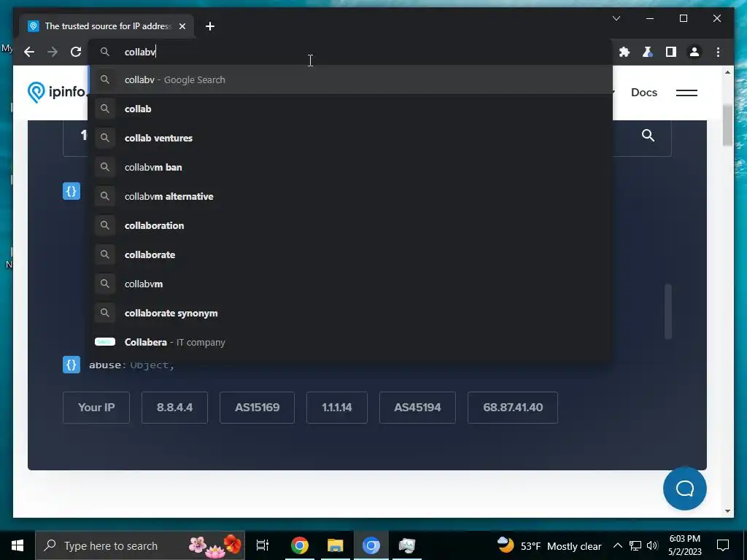
Task: Click the page vertical scrollbar thumb
Action: pos(727,125)
